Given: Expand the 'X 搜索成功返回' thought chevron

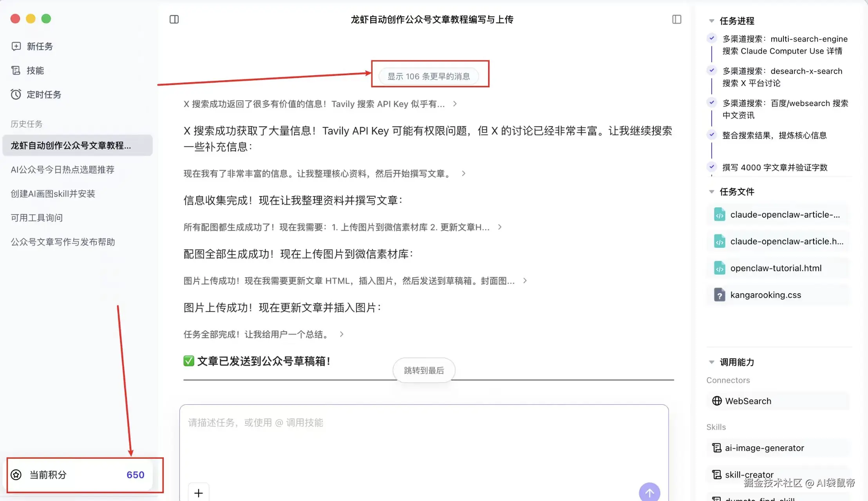Looking at the screenshot, I should (455, 104).
